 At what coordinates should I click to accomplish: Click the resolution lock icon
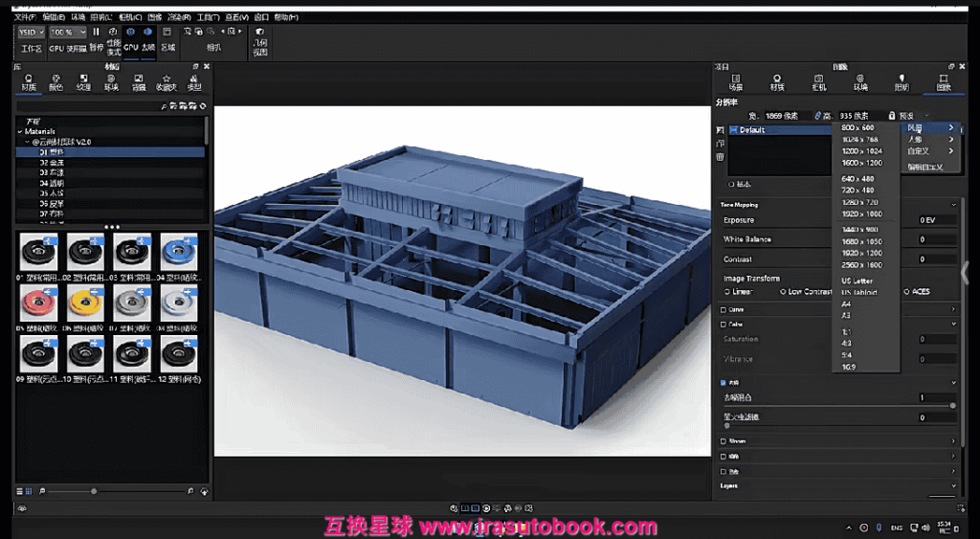(x=892, y=116)
